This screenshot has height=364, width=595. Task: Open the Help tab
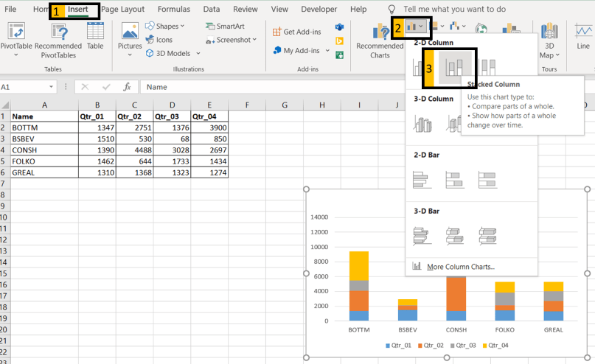(358, 9)
